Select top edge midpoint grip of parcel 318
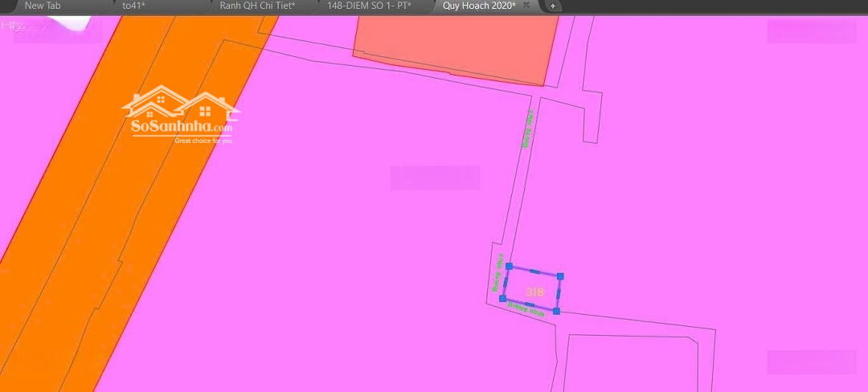Image resolution: width=868 pixels, height=392 pixels. [534, 272]
